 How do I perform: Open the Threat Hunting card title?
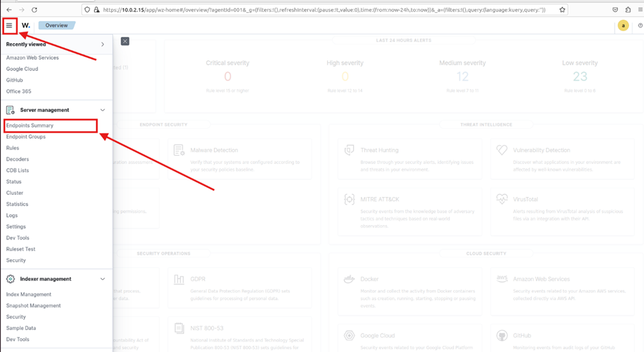[x=379, y=150]
